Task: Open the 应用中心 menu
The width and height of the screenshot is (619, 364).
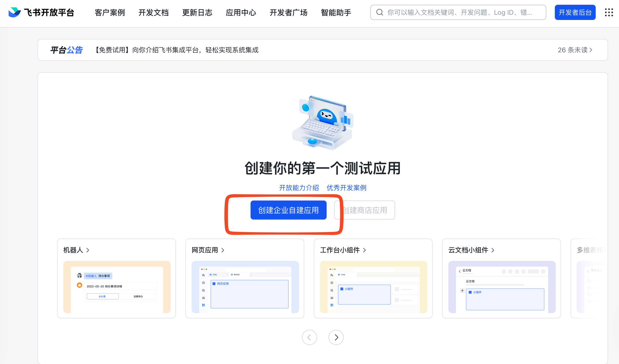Action: [241, 13]
